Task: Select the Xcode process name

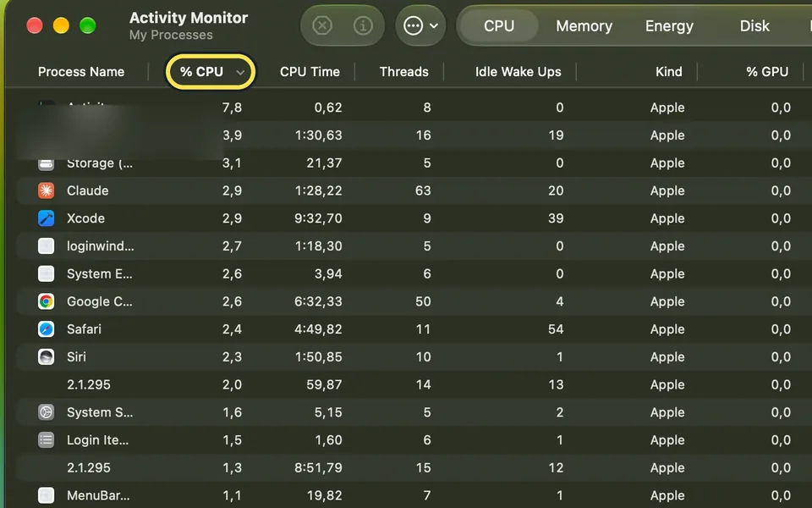Action: point(85,218)
